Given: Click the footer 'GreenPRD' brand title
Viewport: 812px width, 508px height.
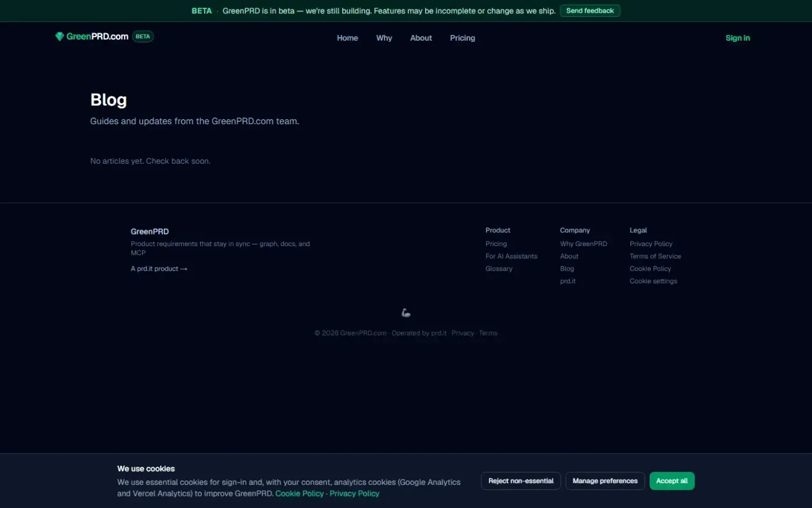Looking at the screenshot, I should [150, 231].
